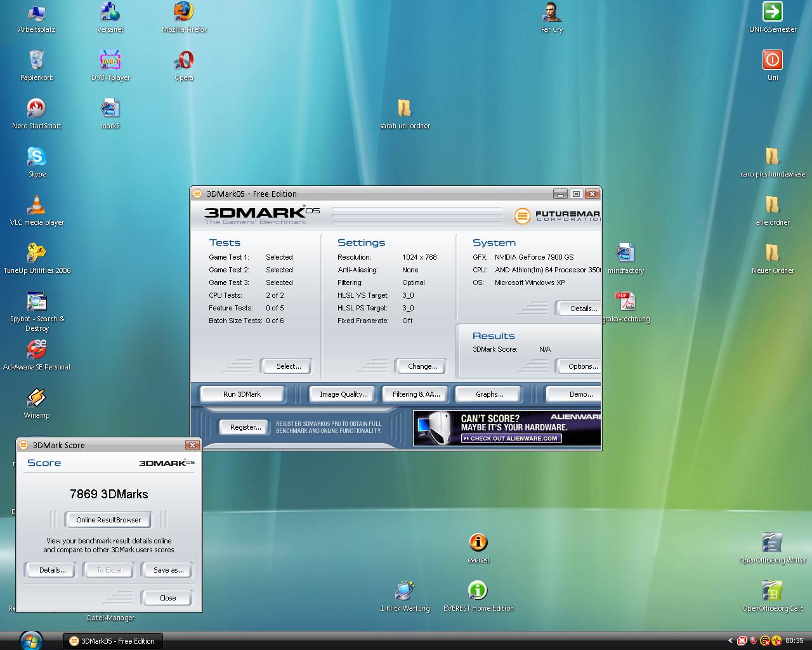Open the UNI-6.Semester shortcut
The image size is (812, 650).
coord(773,18)
